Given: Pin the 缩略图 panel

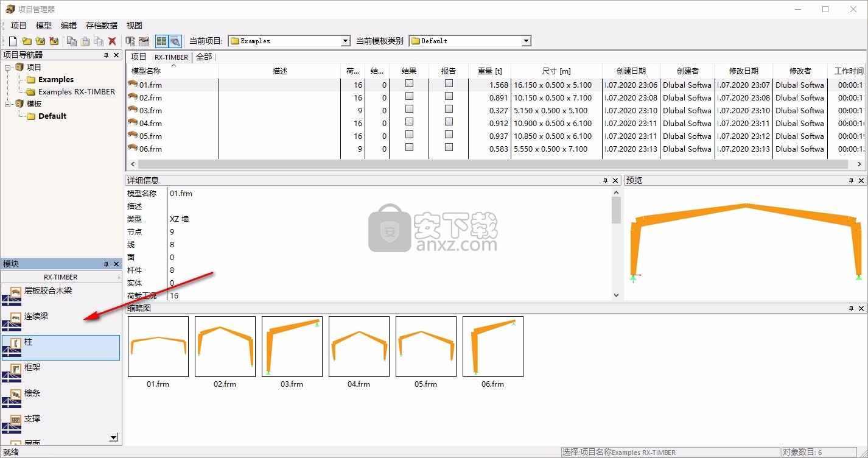Looking at the screenshot, I should coord(851,309).
